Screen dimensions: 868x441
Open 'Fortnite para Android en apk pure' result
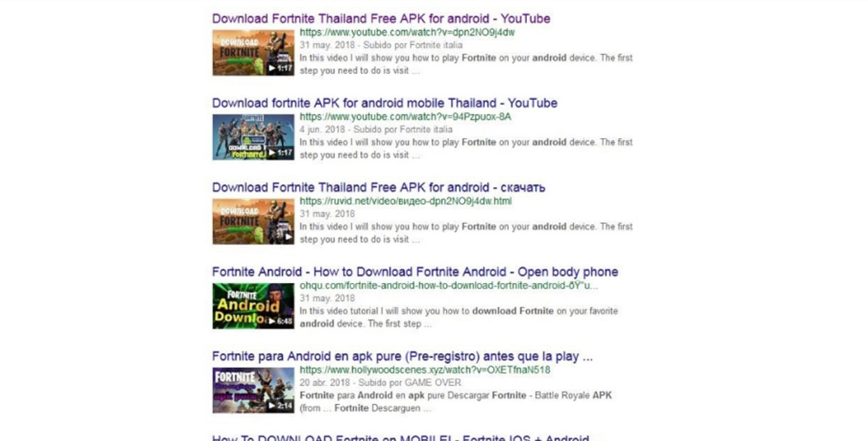pos(402,356)
